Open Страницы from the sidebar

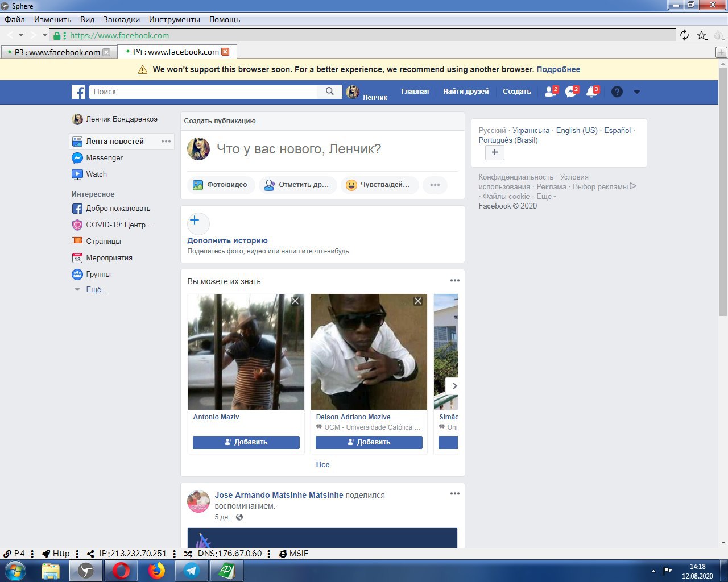click(97, 241)
